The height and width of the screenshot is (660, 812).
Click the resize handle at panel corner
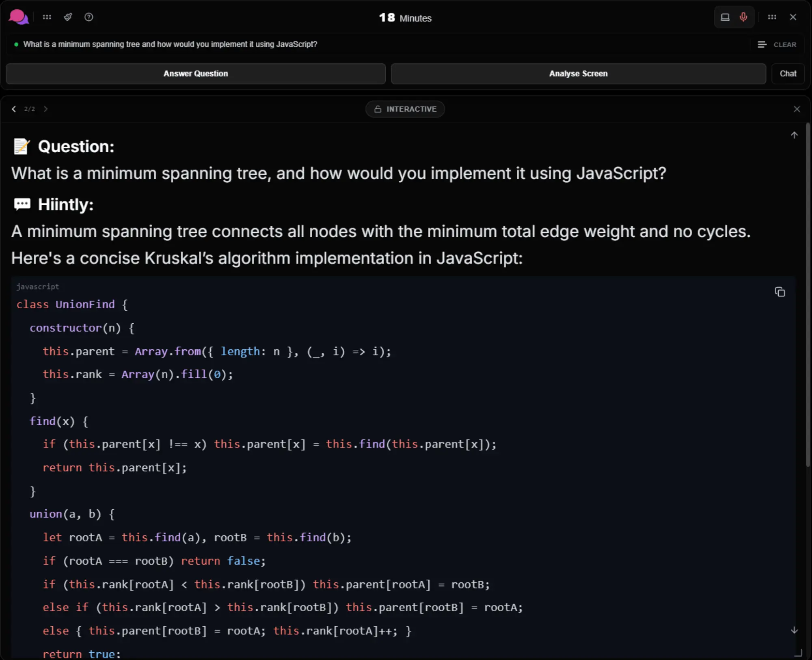point(799,652)
